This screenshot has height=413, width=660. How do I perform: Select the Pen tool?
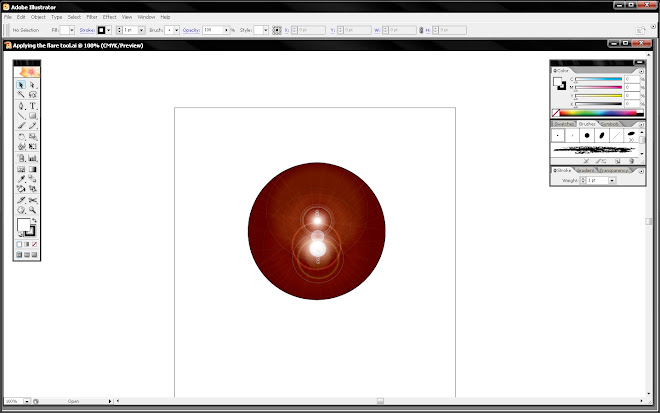pyautogui.click(x=21, y=106)
